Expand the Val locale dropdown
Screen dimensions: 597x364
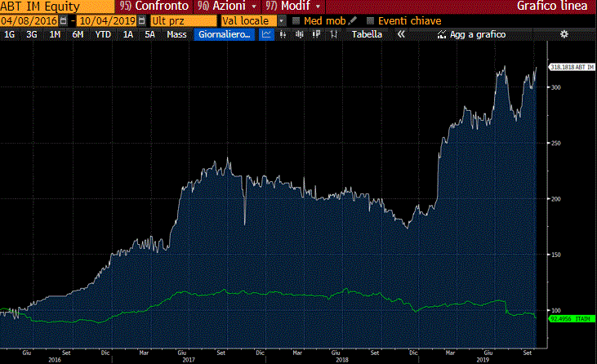[282, 20]
